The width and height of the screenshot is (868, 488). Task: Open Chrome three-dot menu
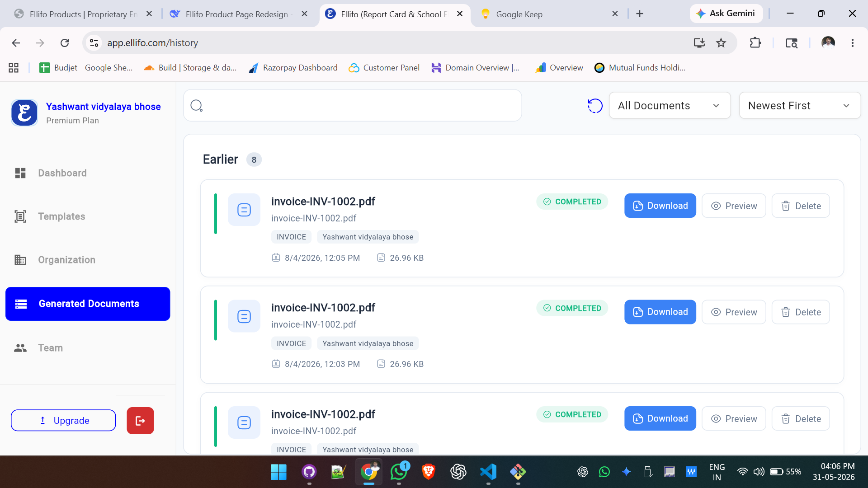[x=853, y=43]
